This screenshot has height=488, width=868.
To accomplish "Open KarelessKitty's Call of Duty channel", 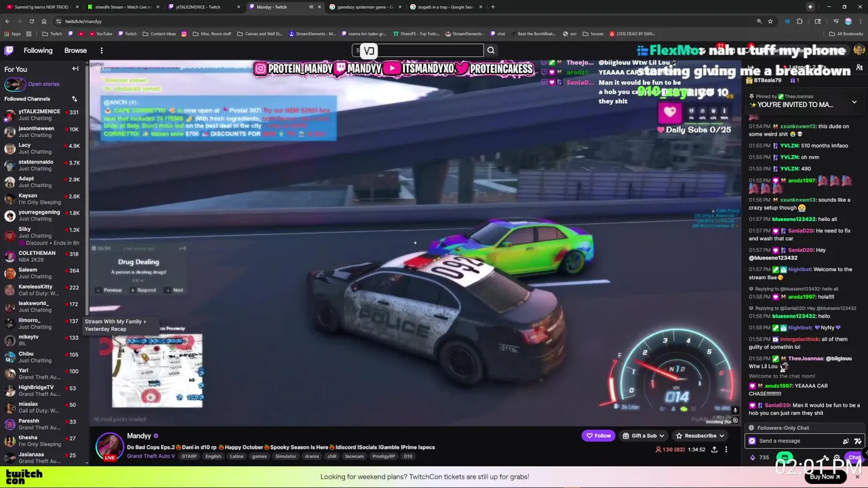I will click(44, 289).
